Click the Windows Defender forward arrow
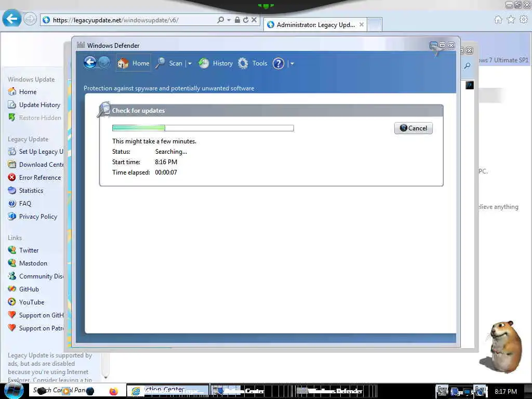 [x=104, y=63]
